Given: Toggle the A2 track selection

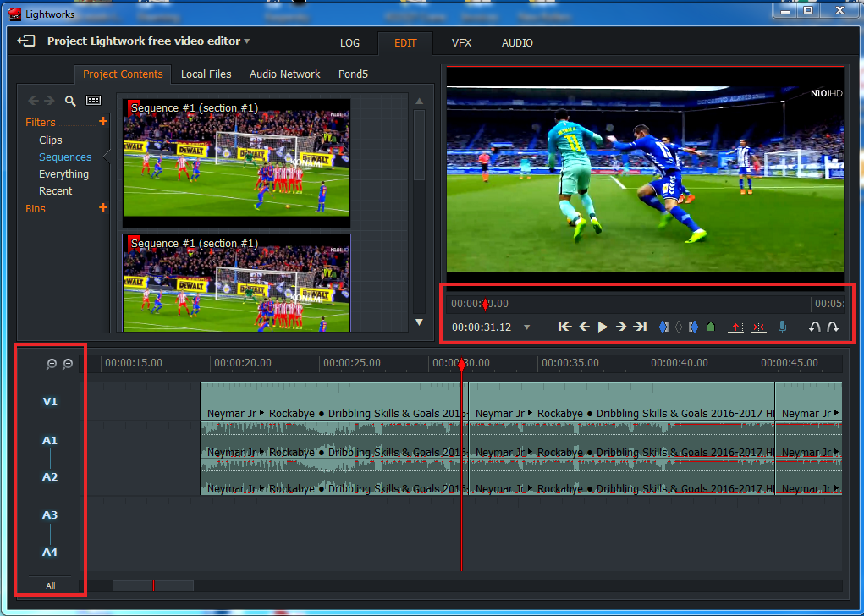Looking at the screenshot, I should [x=50, y=476].
